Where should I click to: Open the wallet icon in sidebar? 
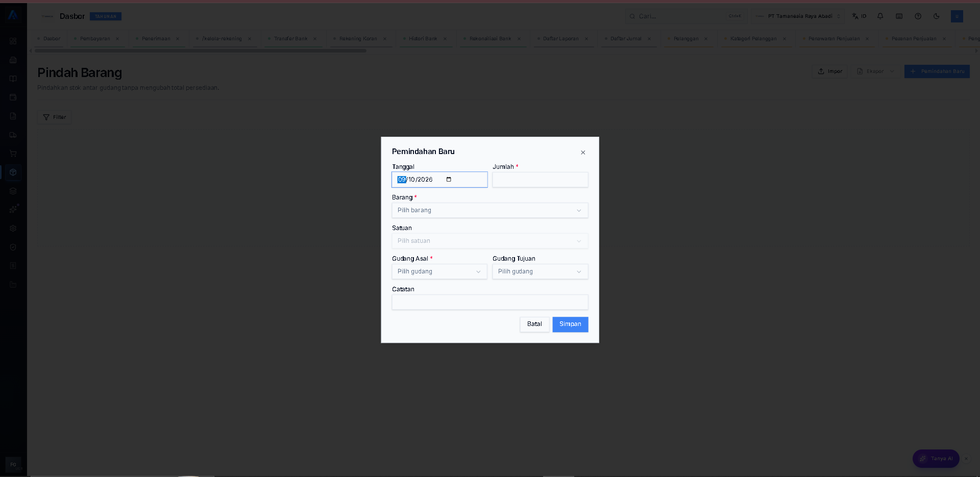pos(13,97)
